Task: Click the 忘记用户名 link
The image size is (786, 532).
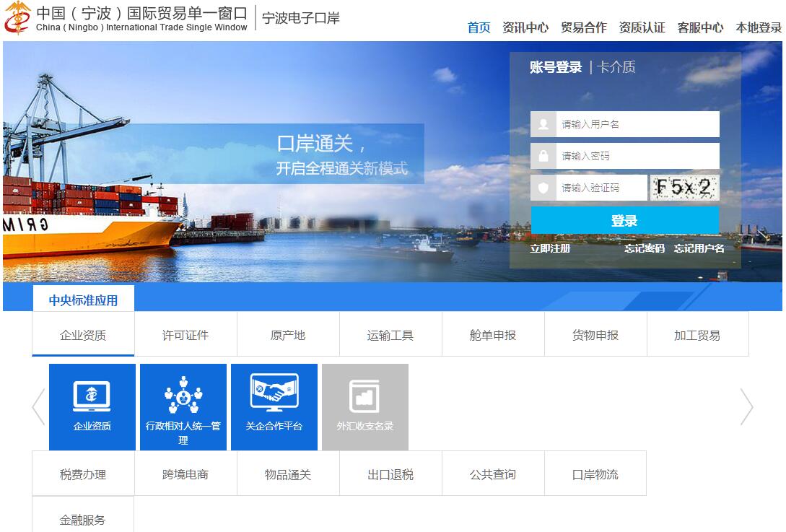Action: pos(699,248)
